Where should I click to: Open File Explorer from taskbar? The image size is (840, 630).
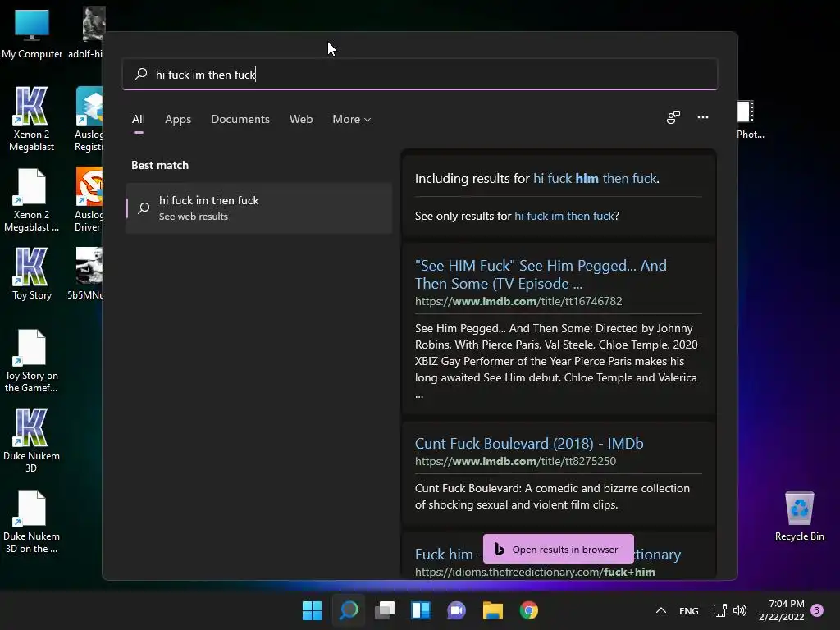pos(493,610)
